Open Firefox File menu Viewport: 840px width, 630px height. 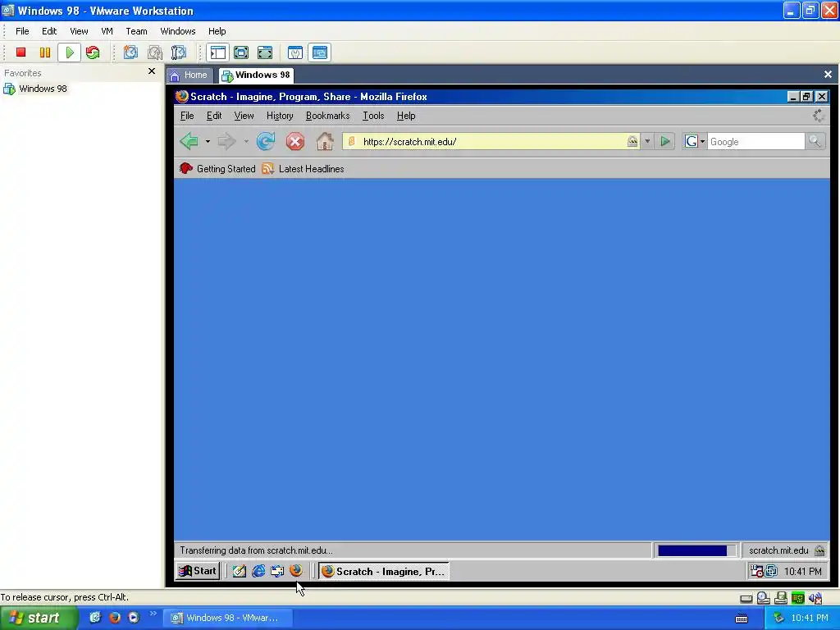pos(187,116)
